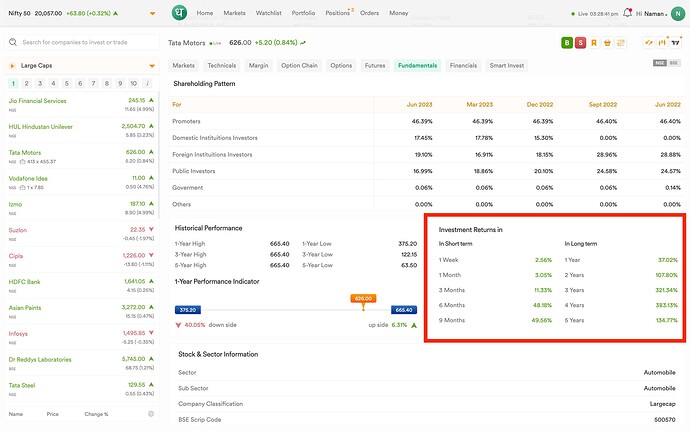The image size is (690, 431).
Task: Open Positions page
Action: pyautogui.click(x=338, y=13)
